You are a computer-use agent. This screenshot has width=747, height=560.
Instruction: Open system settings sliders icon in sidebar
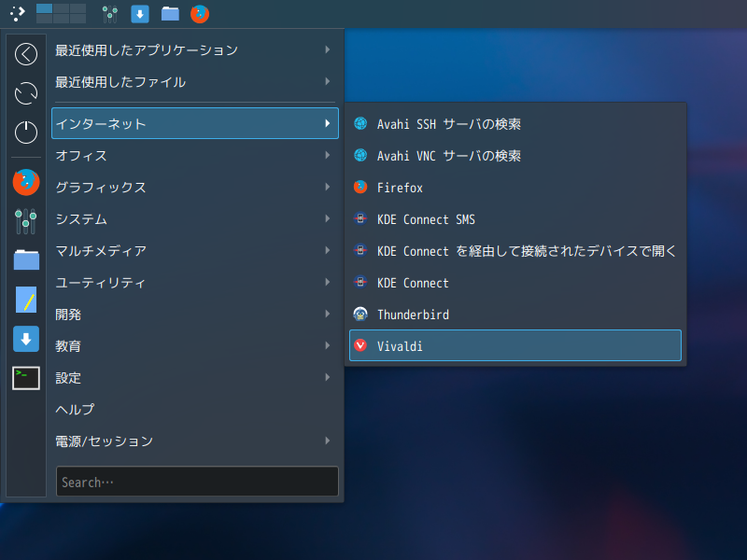click(26, 221)
